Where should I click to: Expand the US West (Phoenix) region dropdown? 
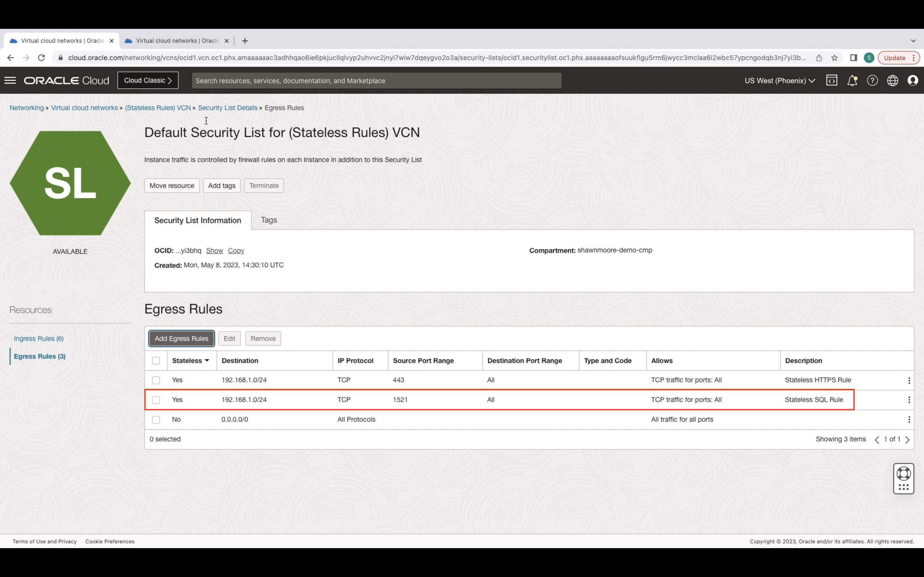click(x=780, y=80)
